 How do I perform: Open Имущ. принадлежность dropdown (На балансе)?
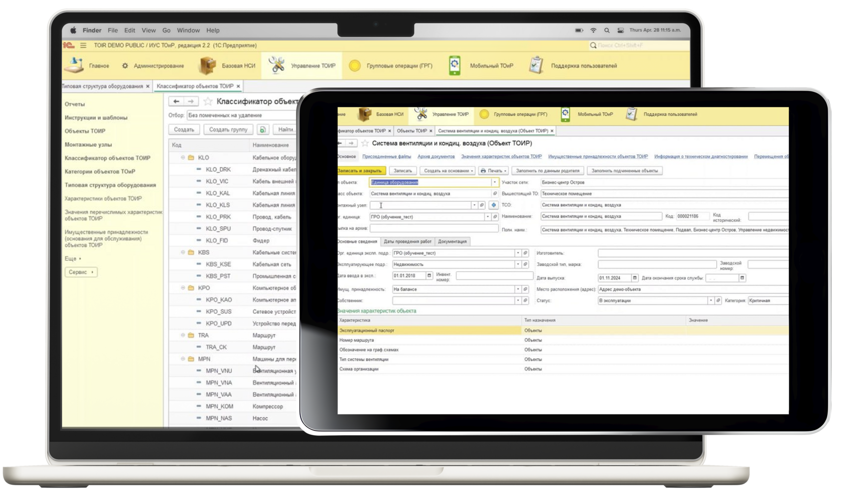coord(518,289)
